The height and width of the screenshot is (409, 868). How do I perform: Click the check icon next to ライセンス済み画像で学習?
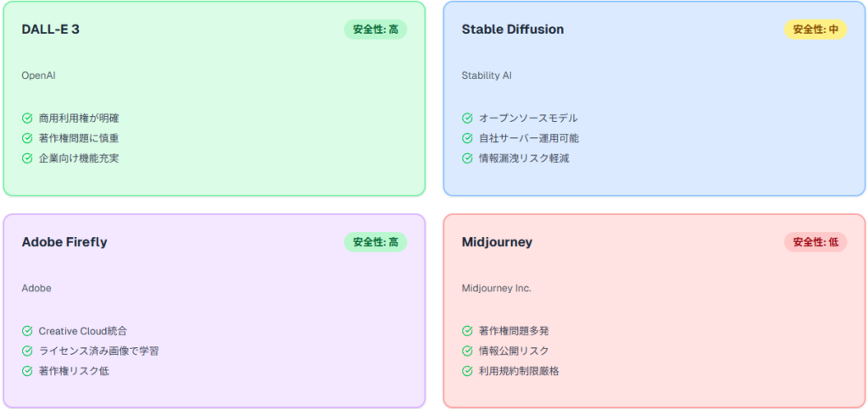click(x=27, y=351)
